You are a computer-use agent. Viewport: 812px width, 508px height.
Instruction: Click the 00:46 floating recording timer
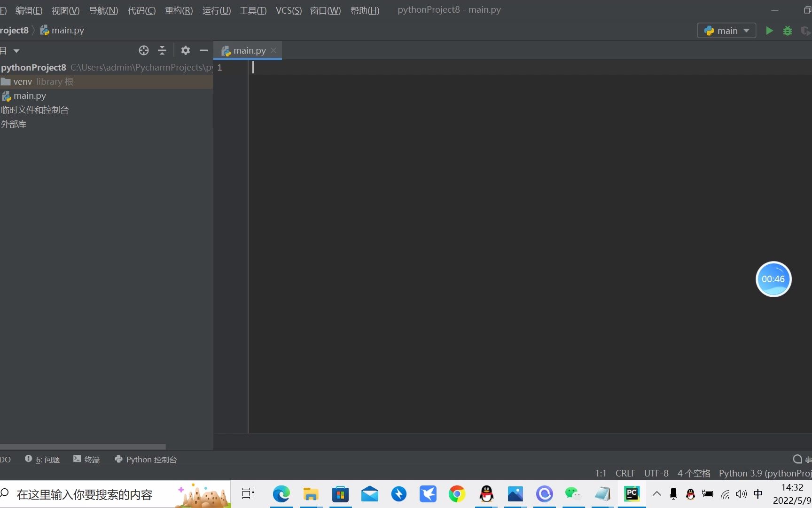[x=773, y=279]
